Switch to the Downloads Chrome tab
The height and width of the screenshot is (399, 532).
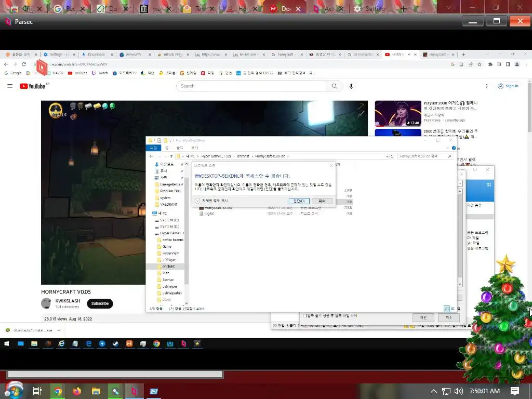pos(96,54)
